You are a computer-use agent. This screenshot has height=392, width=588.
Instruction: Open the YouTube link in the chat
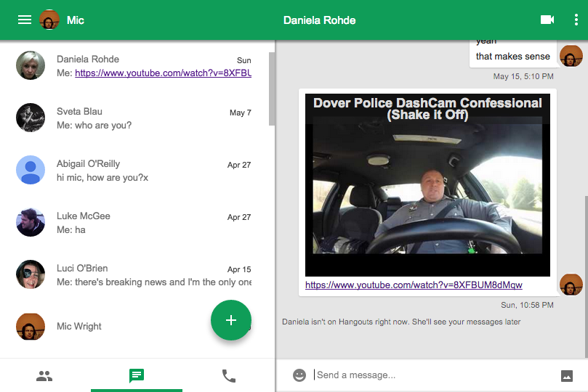[414, 285]
